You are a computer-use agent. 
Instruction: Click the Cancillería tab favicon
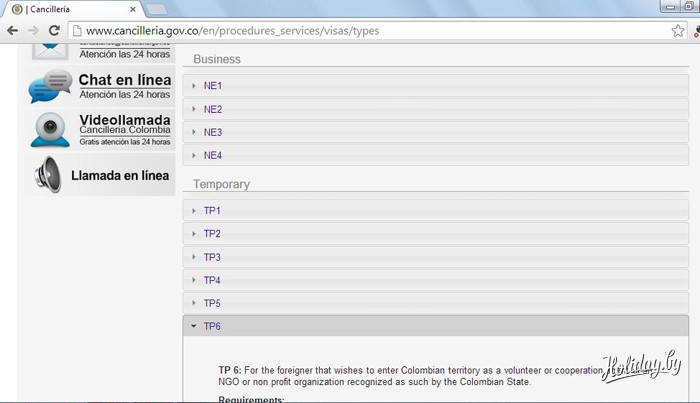pos(16,9)
